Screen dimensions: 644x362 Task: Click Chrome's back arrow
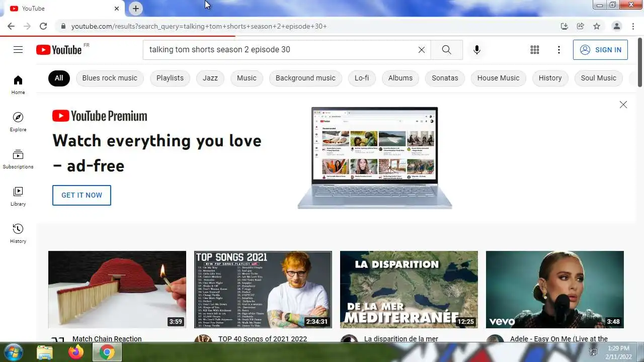(x=11, y=26)
